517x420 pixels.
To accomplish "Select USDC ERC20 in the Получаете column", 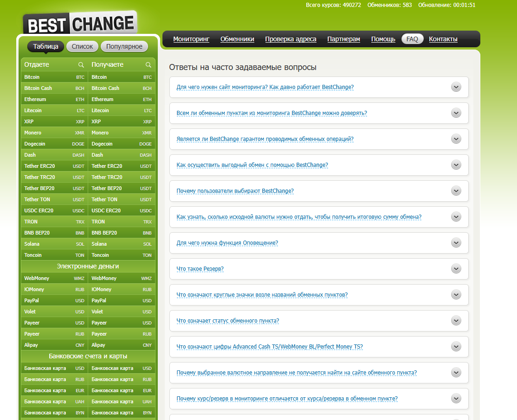I will [122, 210].
